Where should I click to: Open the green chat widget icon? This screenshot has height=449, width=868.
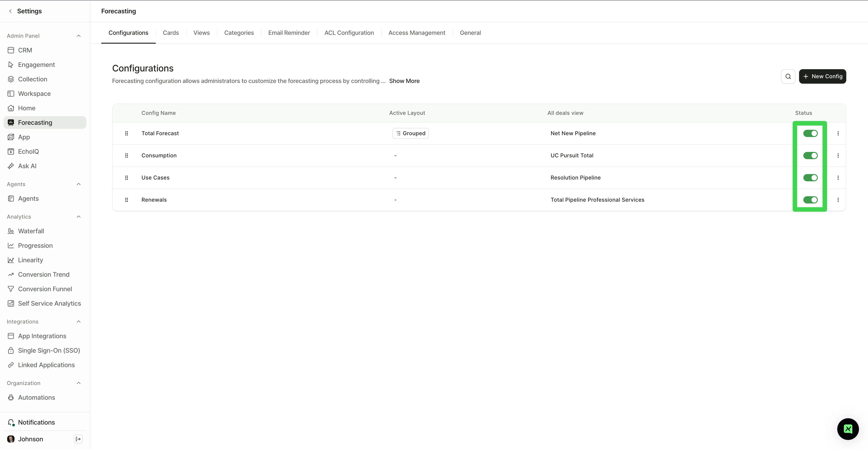click(x=848, y=429)
